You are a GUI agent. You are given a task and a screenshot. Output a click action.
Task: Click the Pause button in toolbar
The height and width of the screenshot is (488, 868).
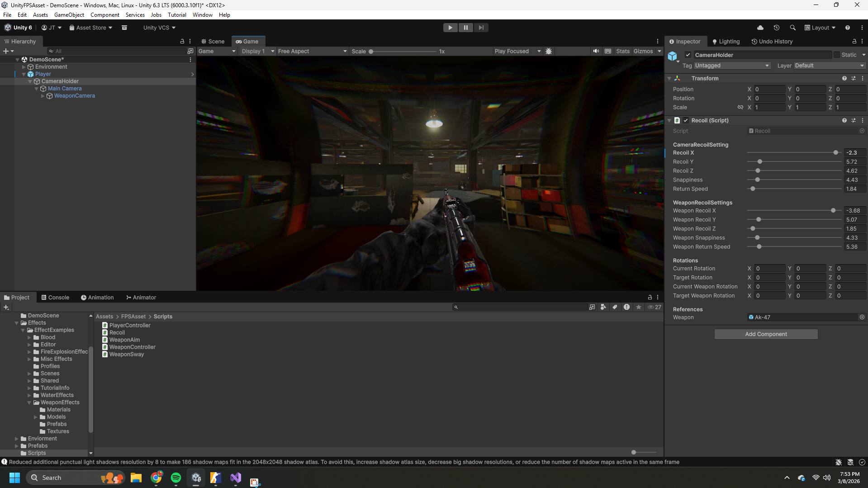click(465, 28)
